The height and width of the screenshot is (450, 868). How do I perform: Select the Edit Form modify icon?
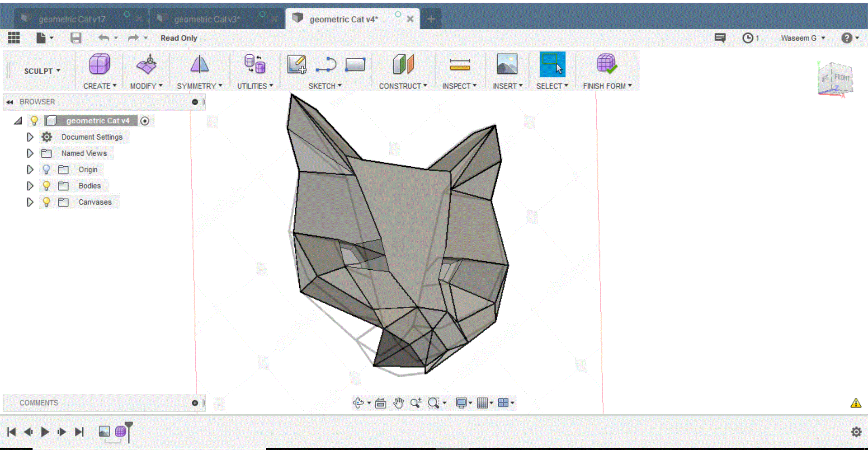pyautogui.click(x=146, y=65)
